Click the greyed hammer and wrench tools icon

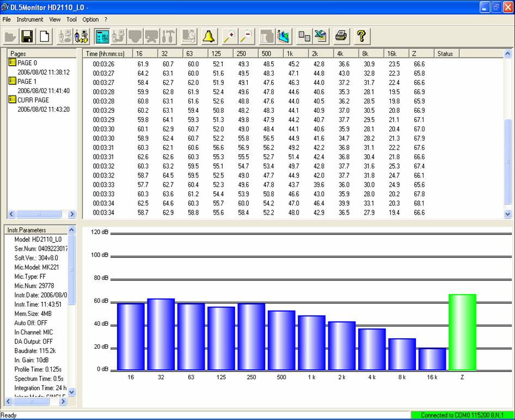coord(169,36)
